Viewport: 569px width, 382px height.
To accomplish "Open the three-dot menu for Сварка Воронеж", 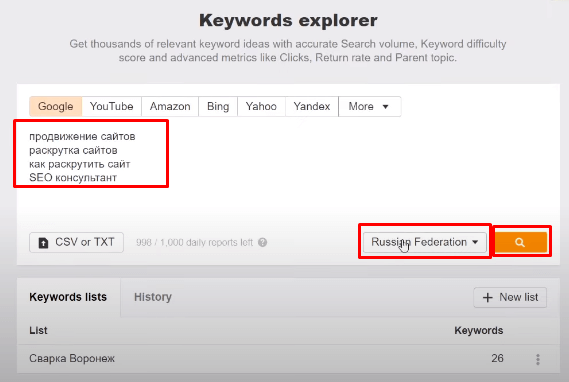I will 538,359.
